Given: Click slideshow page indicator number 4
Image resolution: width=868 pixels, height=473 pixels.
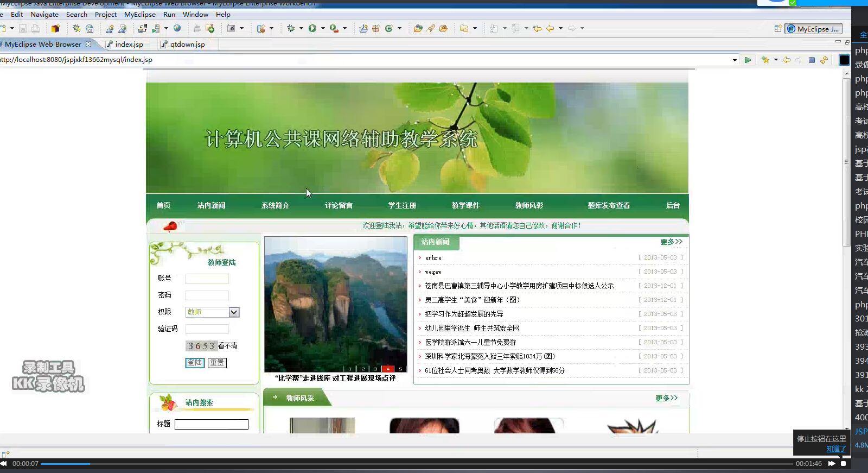Looking at the screenshot, I should 388,369.
